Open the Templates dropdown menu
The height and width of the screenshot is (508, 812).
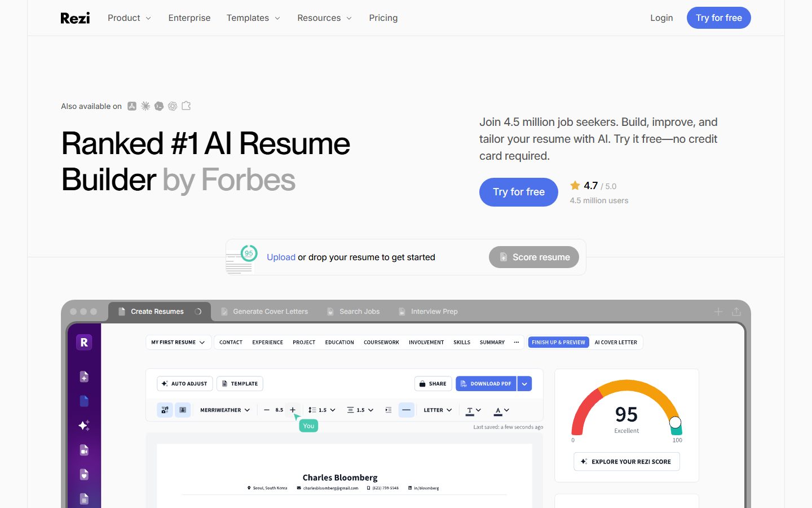pos(254,18)
